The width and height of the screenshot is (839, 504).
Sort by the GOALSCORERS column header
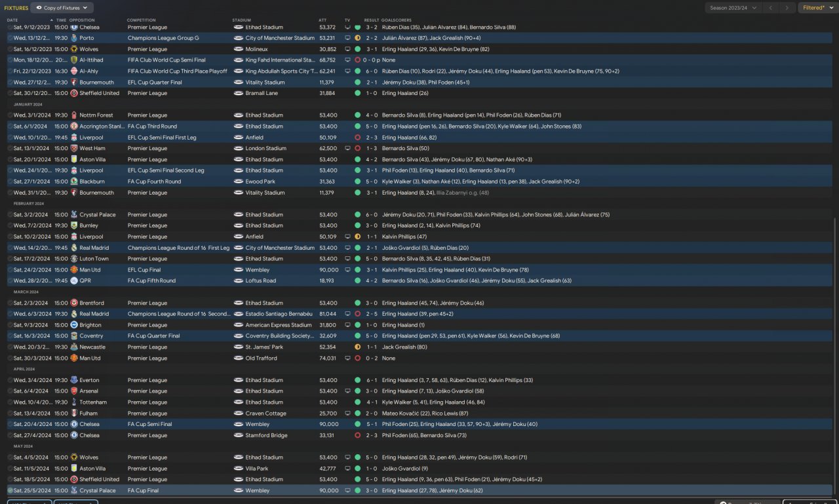(x=396, y=20)
